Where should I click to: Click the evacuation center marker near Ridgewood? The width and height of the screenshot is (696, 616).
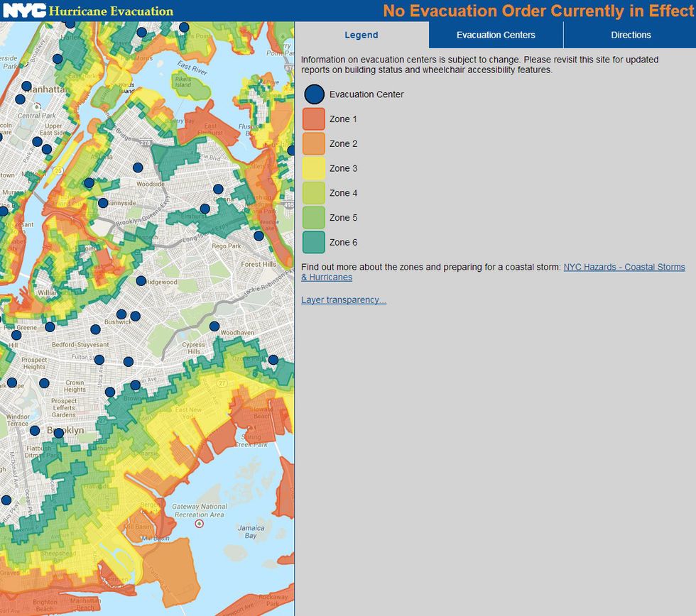(x=141, y=281)
